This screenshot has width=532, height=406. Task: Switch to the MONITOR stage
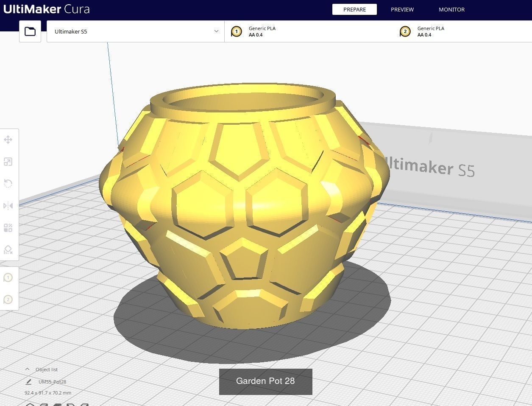coord(451,9)
